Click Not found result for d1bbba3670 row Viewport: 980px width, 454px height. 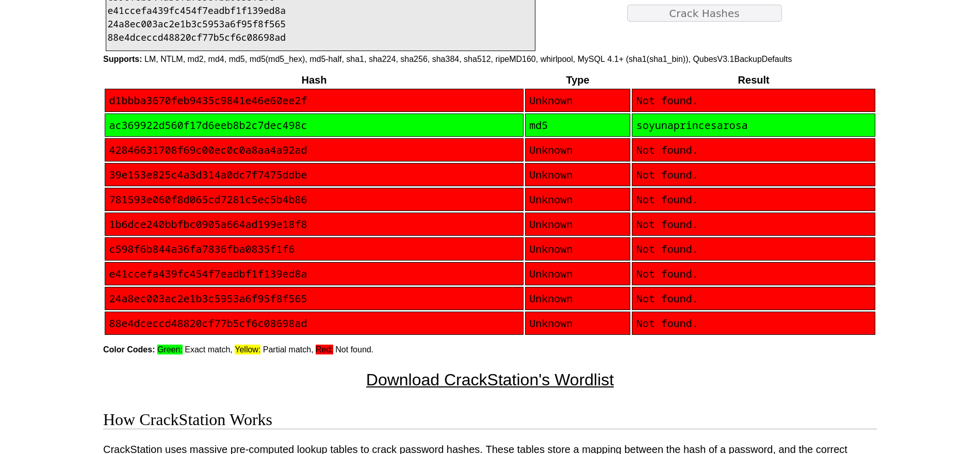(x=754, y=101)
